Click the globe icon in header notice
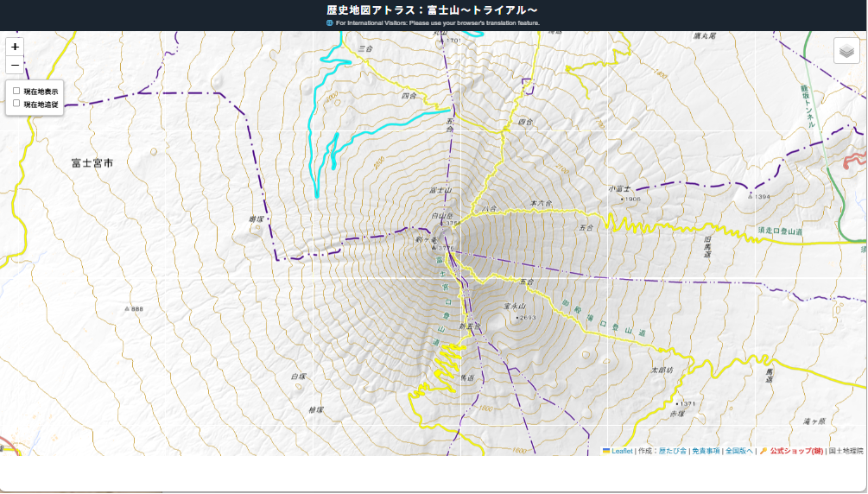868x494 pixels. 330,23
